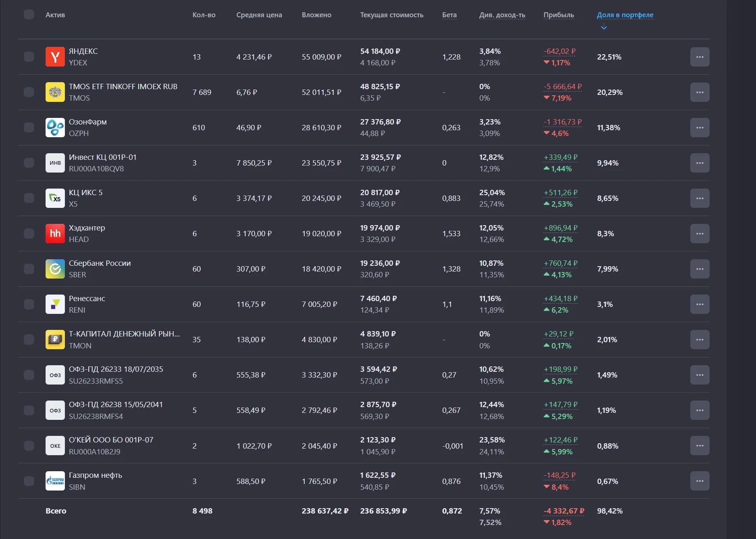
Task: Click the Прибыль column header
Action: tap(558, 15)
